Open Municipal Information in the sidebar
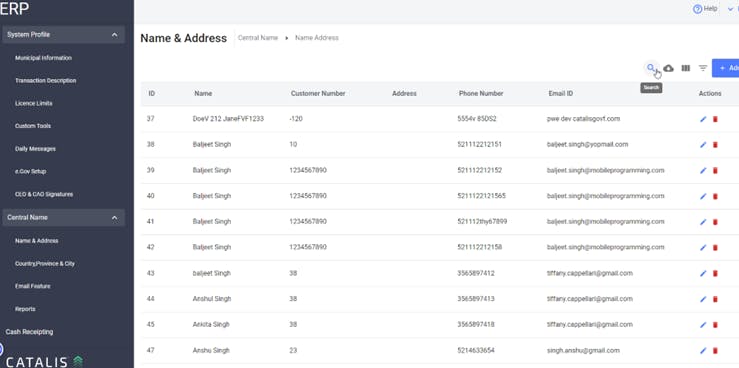Viewport: 739px width, 368px height. point(43,58)
